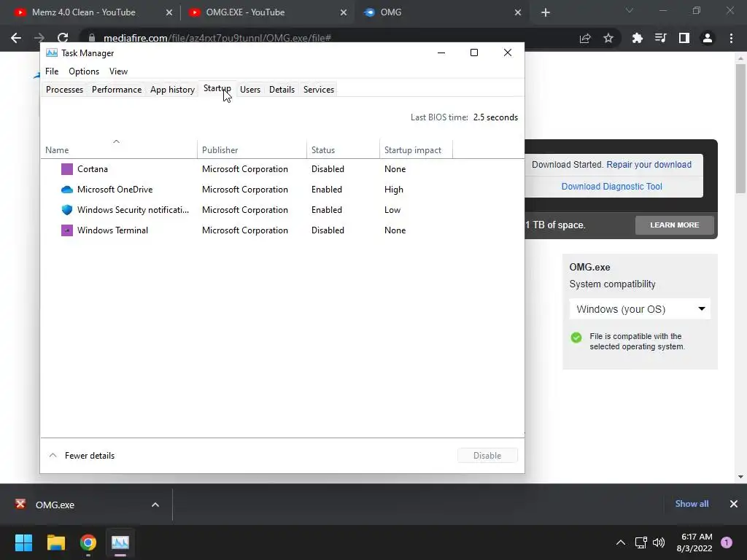Click Google Chrome taskbar icon

[88, 542]
